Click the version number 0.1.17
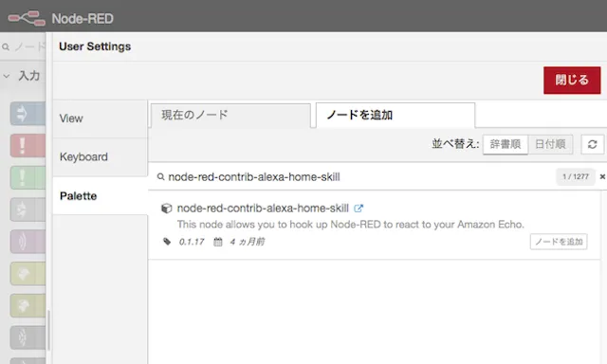This screenshot has width=607, height=364. tap(192, 242)
